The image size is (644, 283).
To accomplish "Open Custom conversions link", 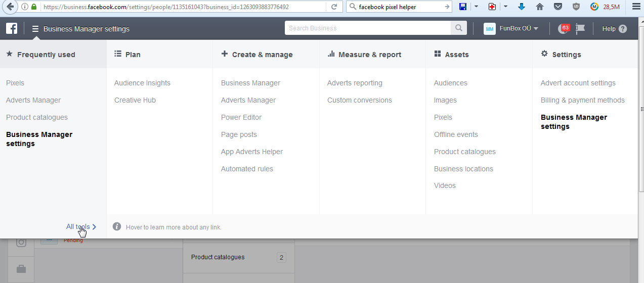I will [359, 100].
